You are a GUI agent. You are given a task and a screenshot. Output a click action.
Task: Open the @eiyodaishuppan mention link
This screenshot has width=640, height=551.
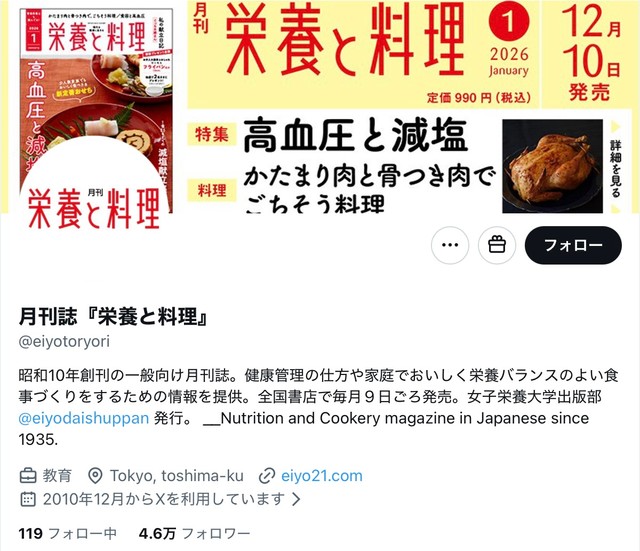(x=84, y=418)
